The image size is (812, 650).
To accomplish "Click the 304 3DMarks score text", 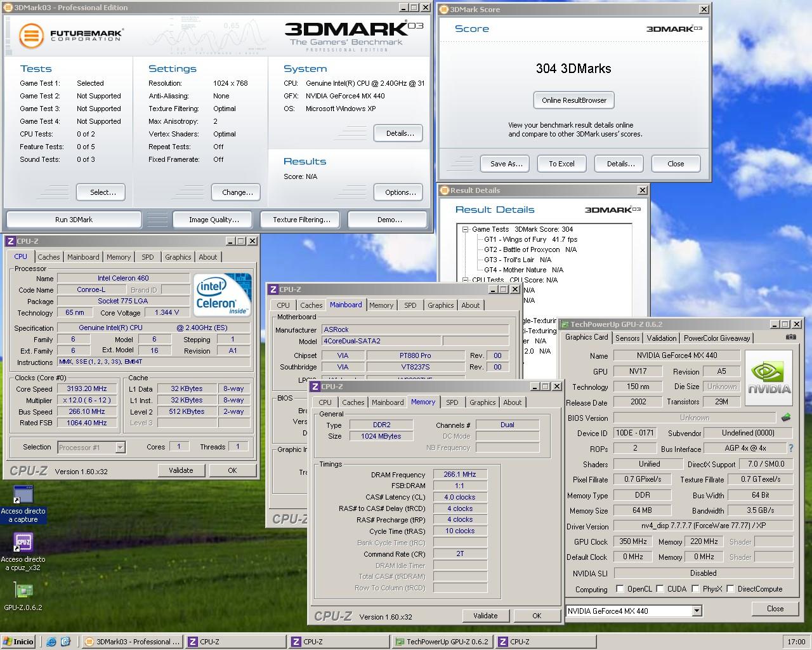I will [573, 69].
